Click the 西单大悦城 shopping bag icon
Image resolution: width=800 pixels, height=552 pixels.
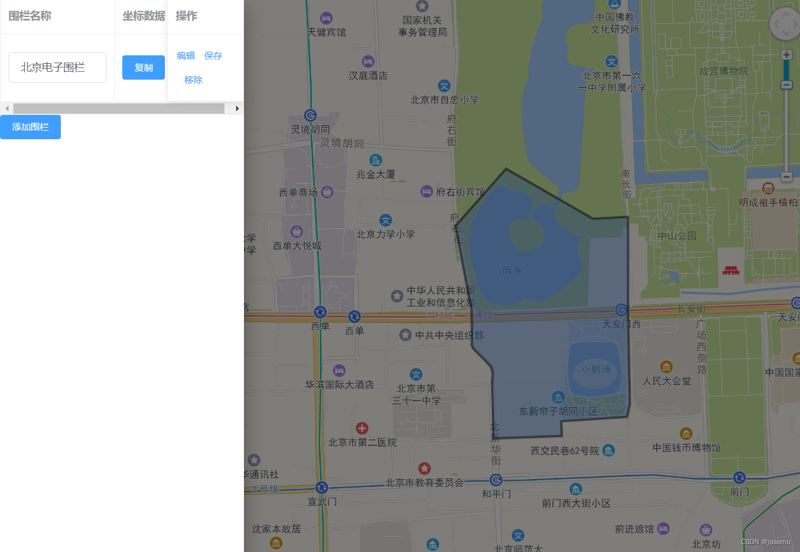pyautogui.click(x=296, y=232)
